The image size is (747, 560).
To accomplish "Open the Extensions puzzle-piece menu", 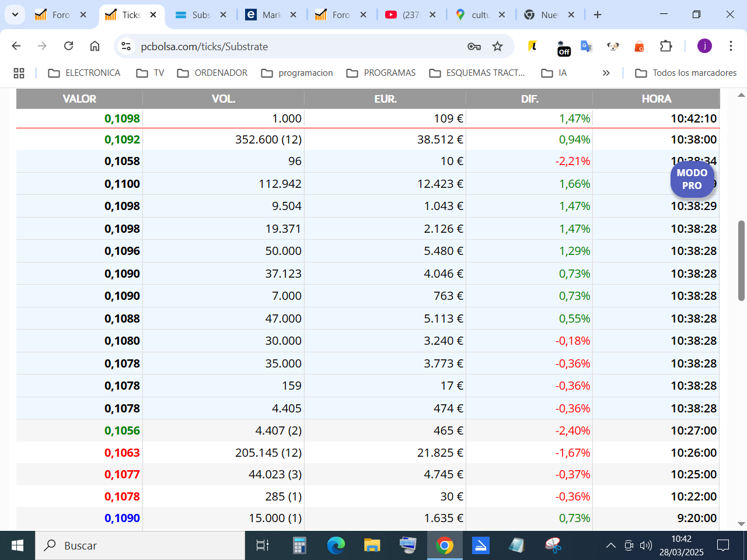I will pyautogui.click(x=666, y=46).
